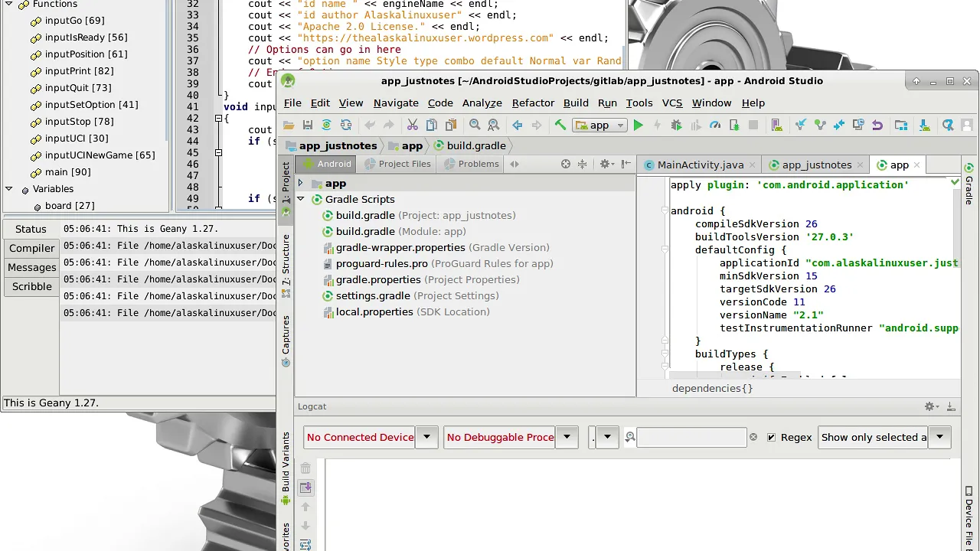
Task: Open the No Debuggable Processes dropdown
Action: [511, 437]
